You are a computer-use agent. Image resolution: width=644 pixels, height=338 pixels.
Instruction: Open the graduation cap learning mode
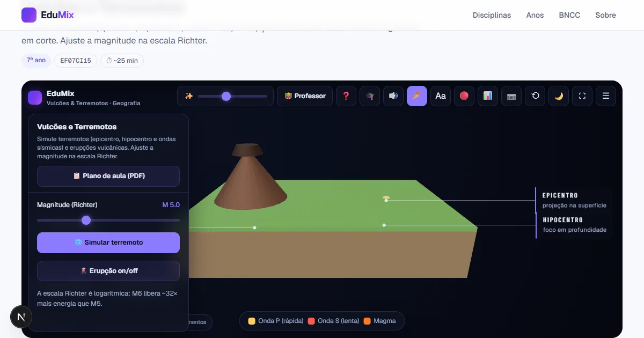tap(370, 96)
